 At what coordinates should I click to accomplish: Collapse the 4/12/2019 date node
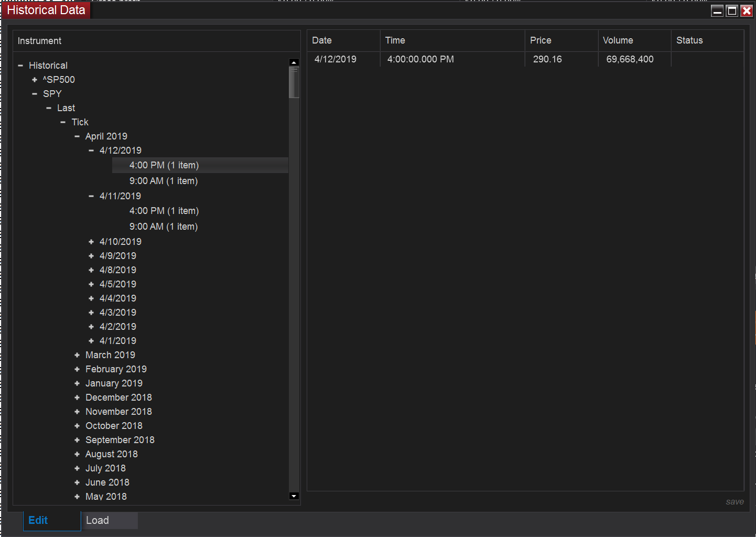click(91, 151)
